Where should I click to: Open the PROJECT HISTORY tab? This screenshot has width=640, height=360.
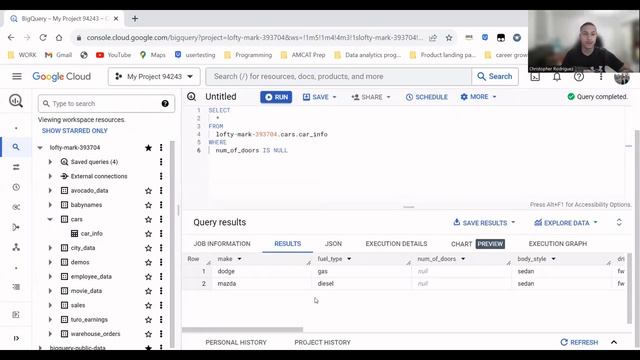tap(322, 342)
